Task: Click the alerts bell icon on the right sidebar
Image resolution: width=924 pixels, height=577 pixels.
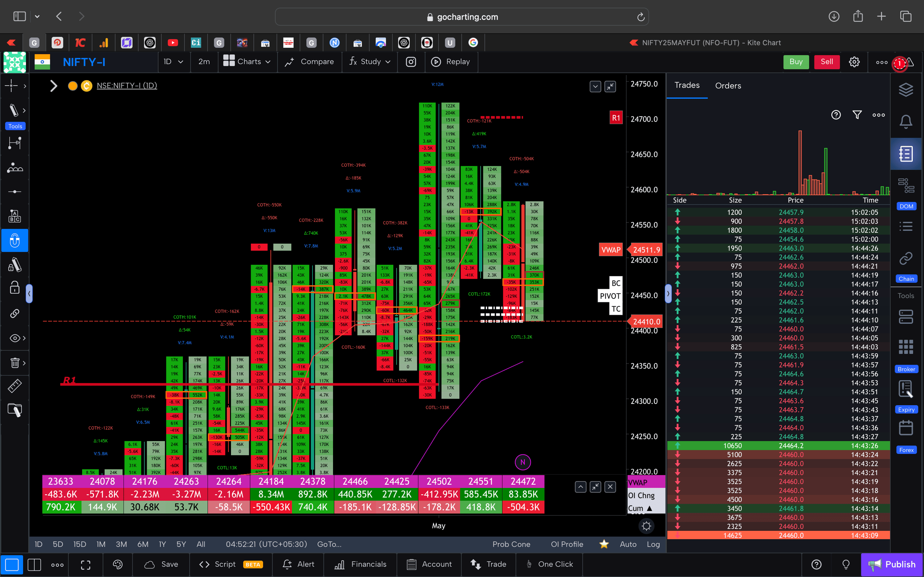Action: click(907, 121)
